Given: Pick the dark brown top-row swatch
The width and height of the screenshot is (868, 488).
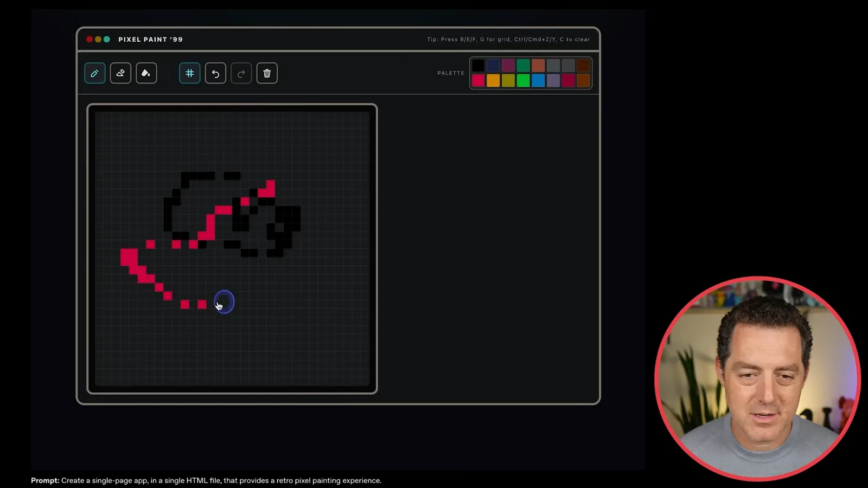Looking at the screenshot, I should (x=583, y=66).
